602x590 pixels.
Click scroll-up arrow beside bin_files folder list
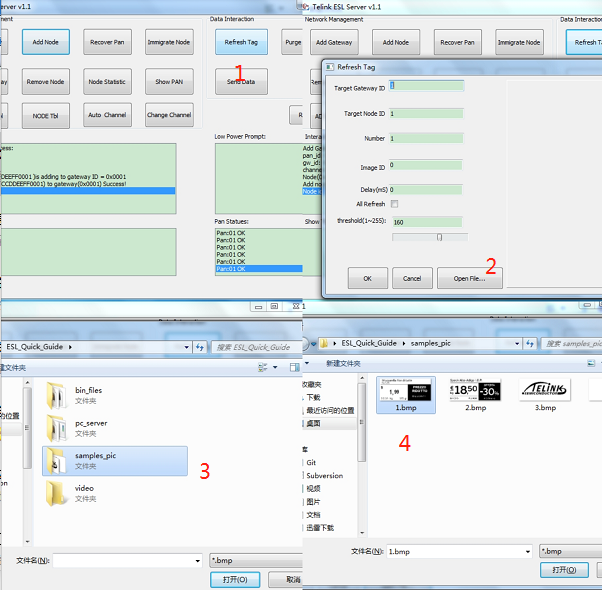(27, 383)
